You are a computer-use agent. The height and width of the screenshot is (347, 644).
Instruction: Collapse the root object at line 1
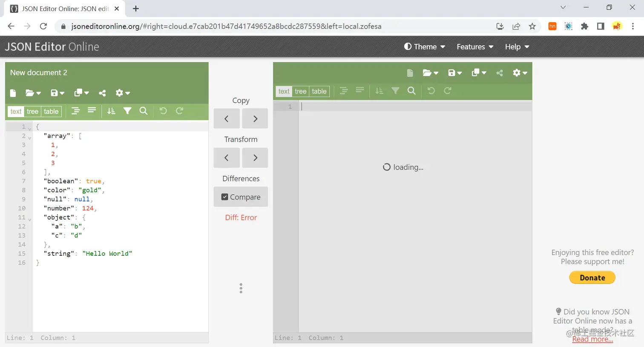point(29,128)
